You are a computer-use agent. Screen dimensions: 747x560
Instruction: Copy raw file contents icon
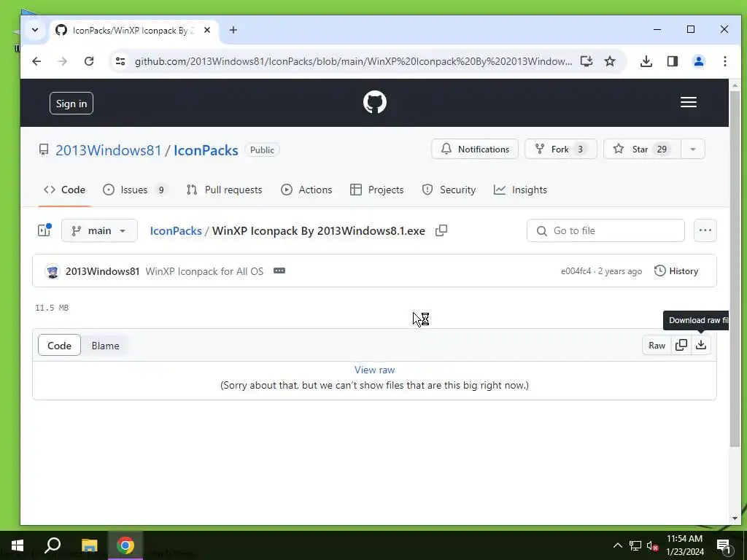pyautogui.click(x=681, y=345)
